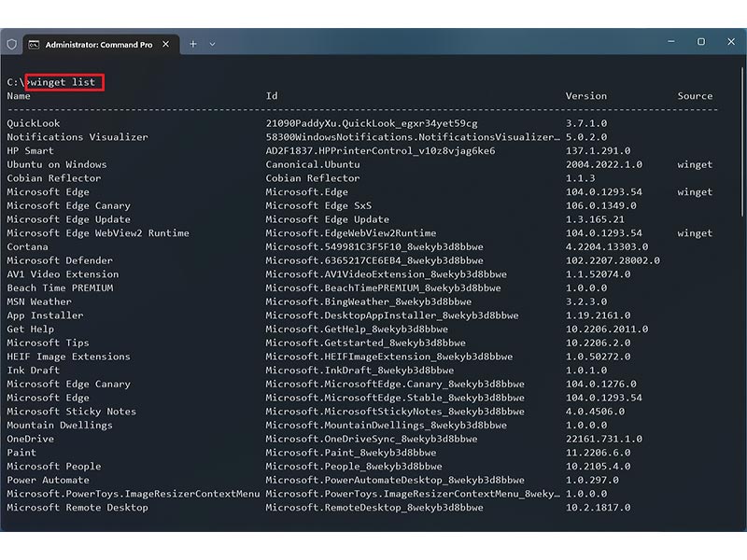
Task: Click the name 'Cortana'
Action: 28,246
